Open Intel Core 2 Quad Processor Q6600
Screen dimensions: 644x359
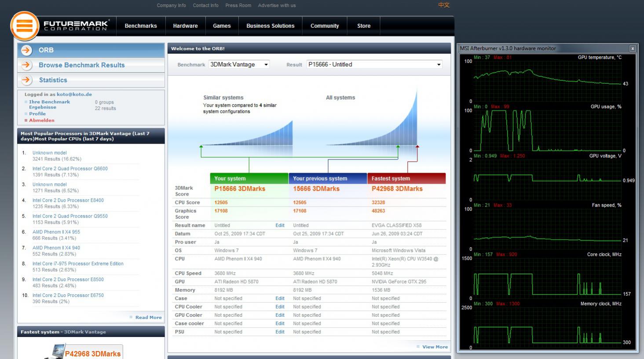point(70,169)
